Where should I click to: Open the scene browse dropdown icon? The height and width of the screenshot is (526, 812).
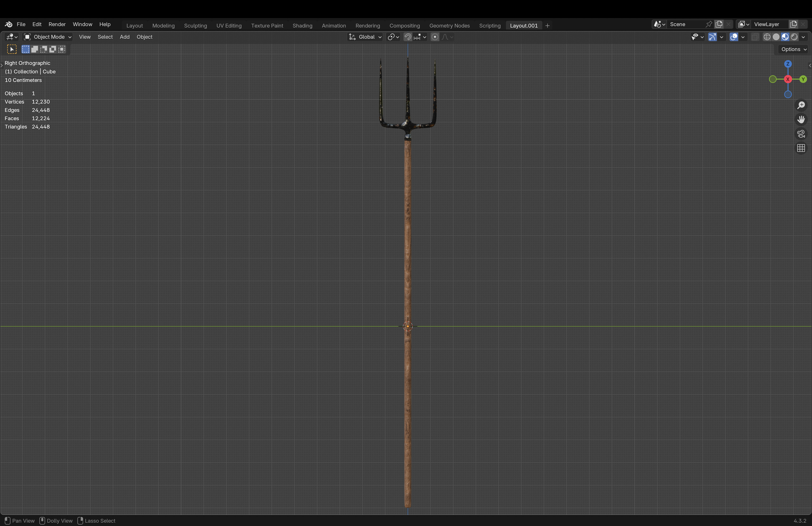pos(659,24)
